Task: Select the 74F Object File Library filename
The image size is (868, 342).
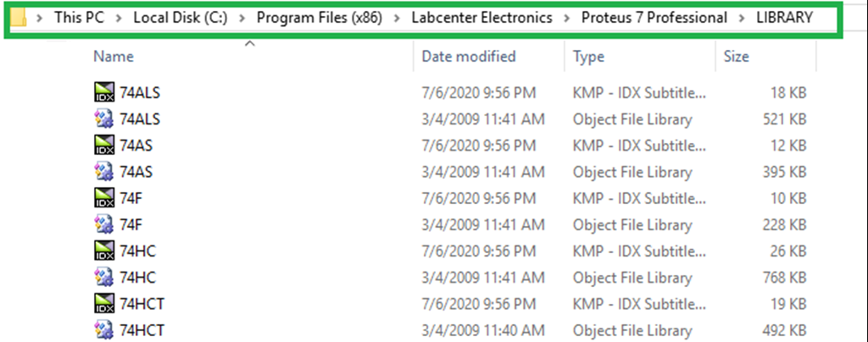Action: click(x=130, y=224)
